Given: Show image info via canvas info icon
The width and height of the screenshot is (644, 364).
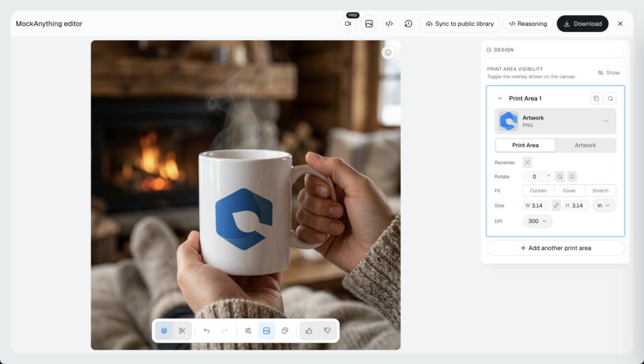Looking at the screenshot, I should (388, 53).
